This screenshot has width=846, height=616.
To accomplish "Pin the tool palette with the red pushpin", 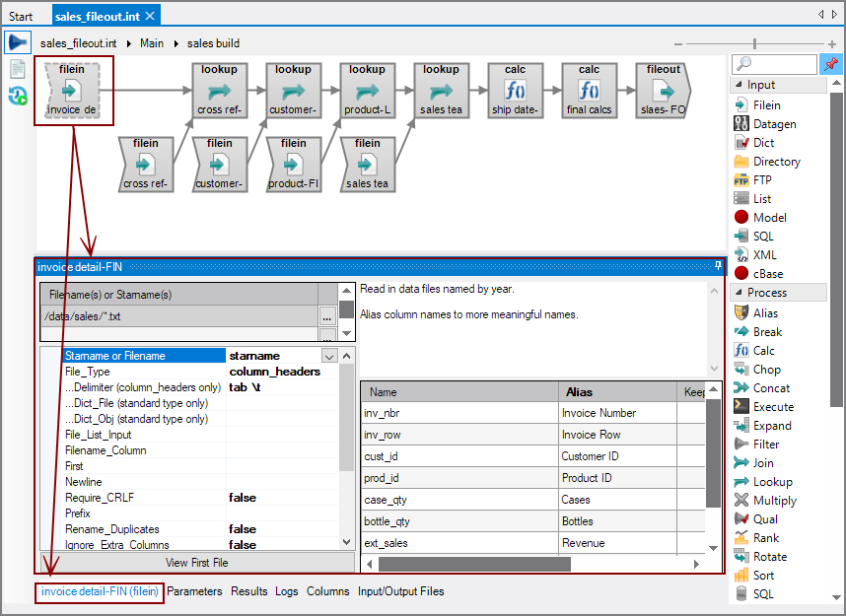I will click(831, 62).
